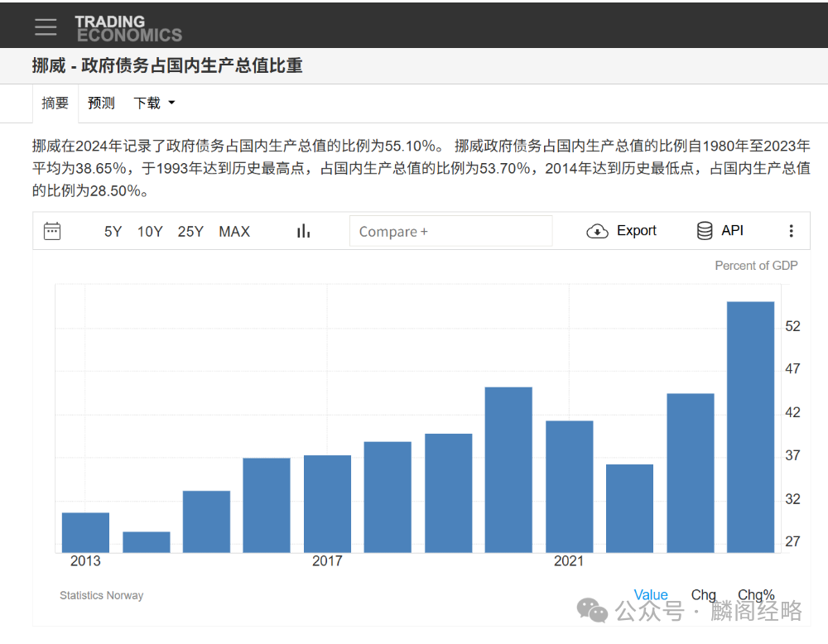The width and height of the screenshot is (828, 644).
Task: Click the 27 y-axis value label
Action: (792, 541)
